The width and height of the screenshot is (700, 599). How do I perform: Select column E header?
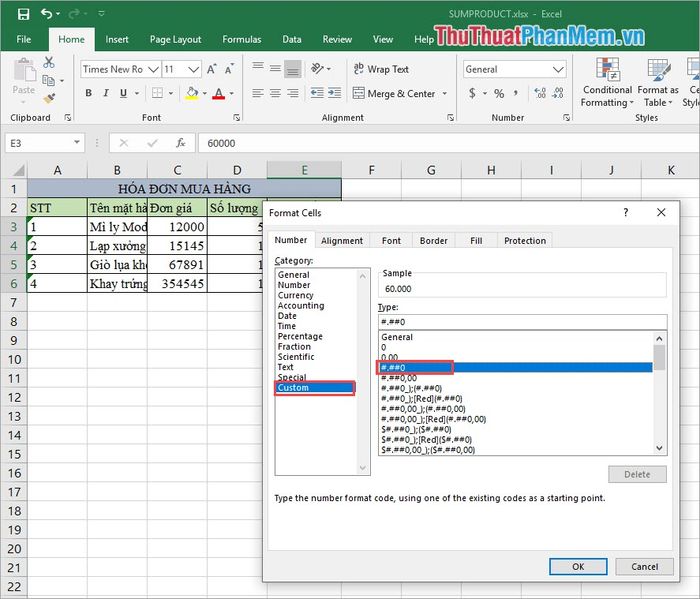(304, 170)
